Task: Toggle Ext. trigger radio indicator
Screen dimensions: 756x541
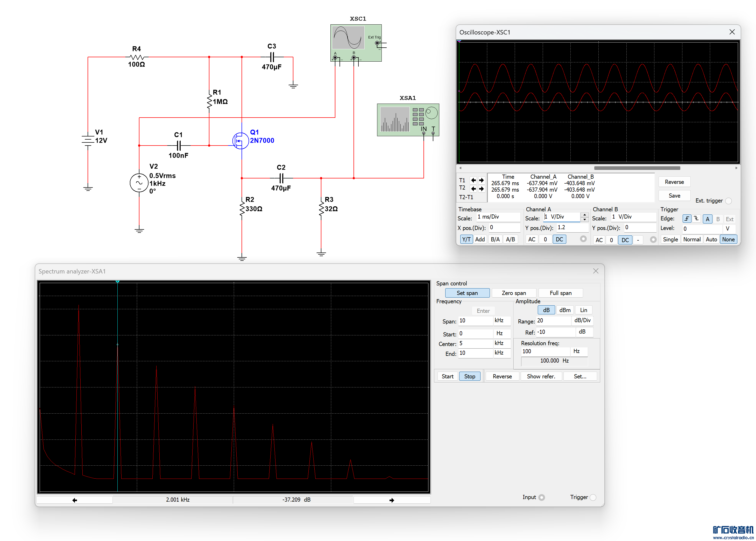Action: 729,200
